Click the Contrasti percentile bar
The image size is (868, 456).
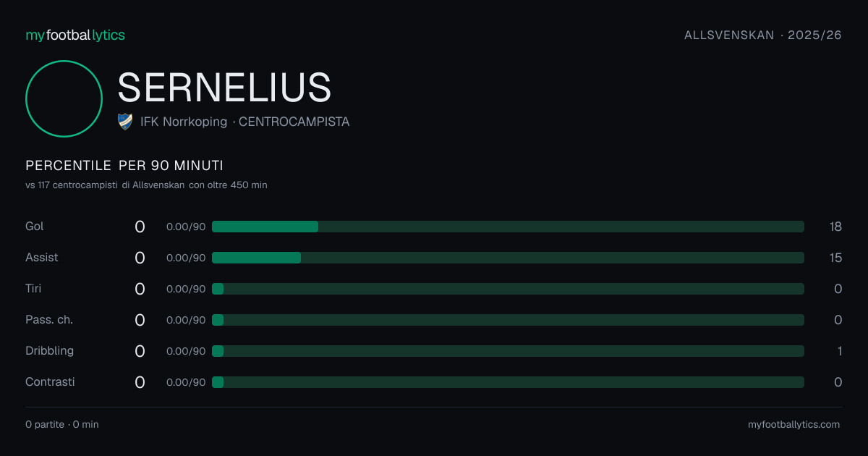(x=508, y=382)
